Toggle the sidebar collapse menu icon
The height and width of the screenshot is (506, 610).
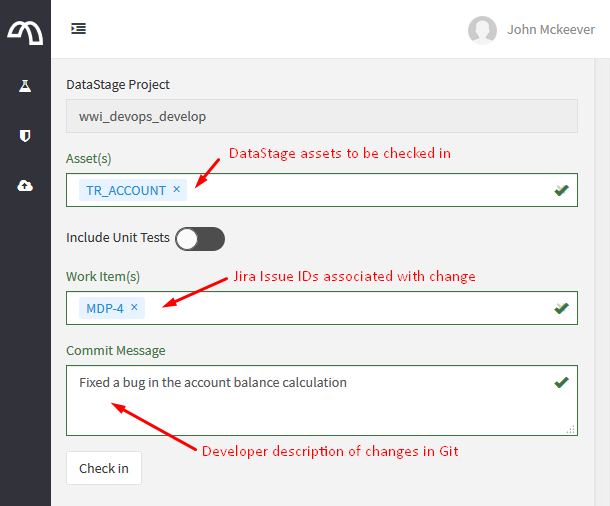point(78,29)
